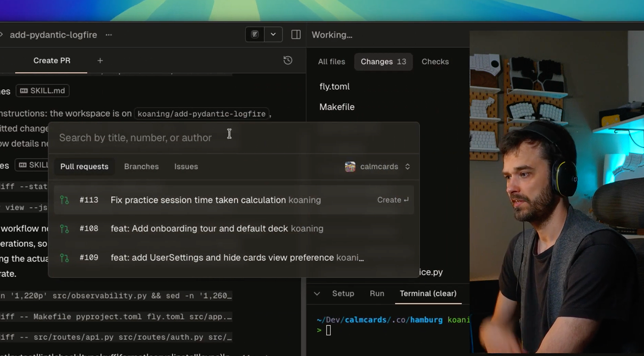This screenshot has width=644, height=356.
Task: Click the pull request icon for #113
Action: 65,200
